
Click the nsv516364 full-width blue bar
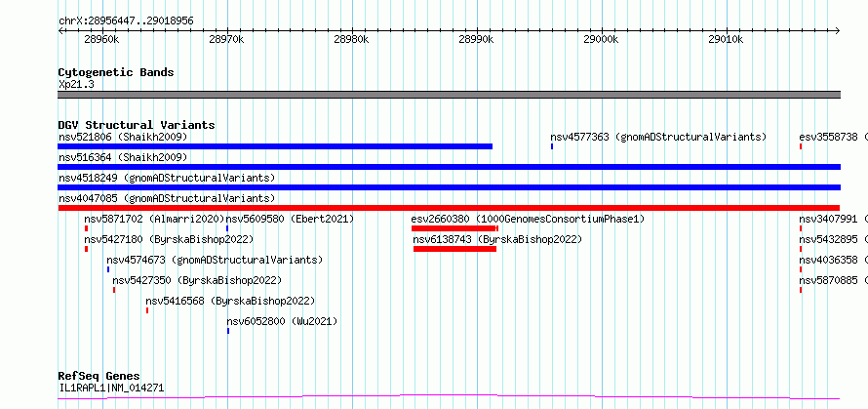coord(449,167)
